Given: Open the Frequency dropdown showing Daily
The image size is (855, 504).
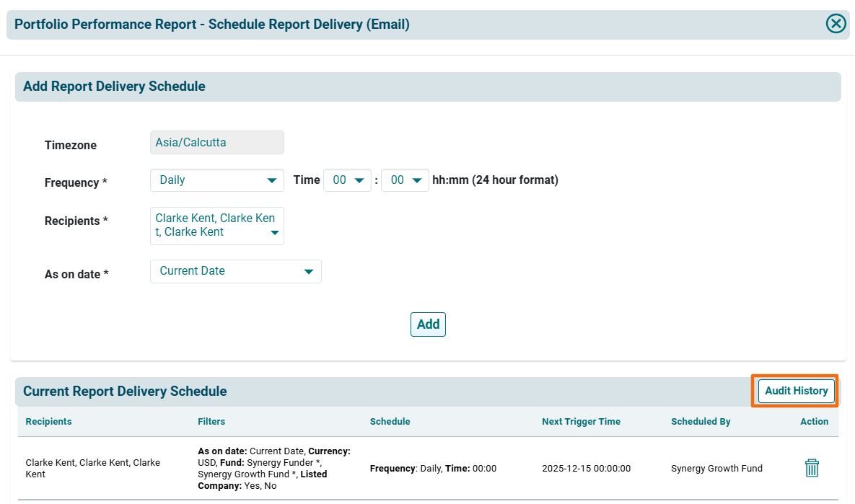Looking at the screenshot, I should 216,180.
